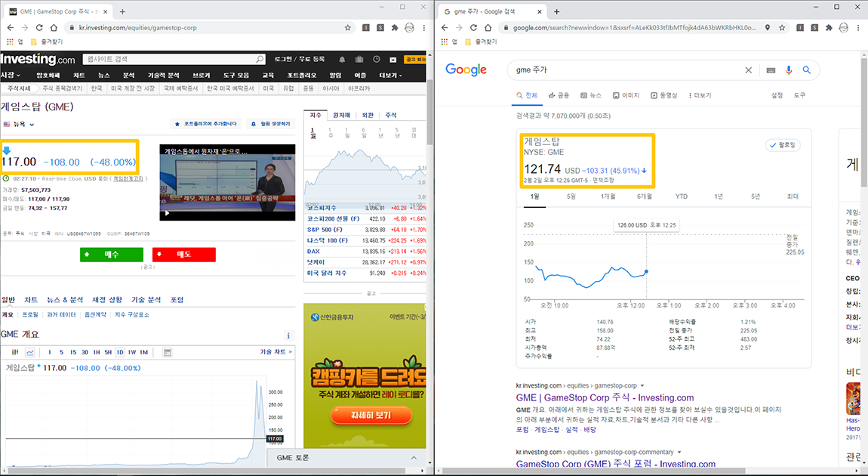The width and height of the screenshot is (868, 476).
Task: Switch GME chart to line chart icon
Action: click(30, 352)
